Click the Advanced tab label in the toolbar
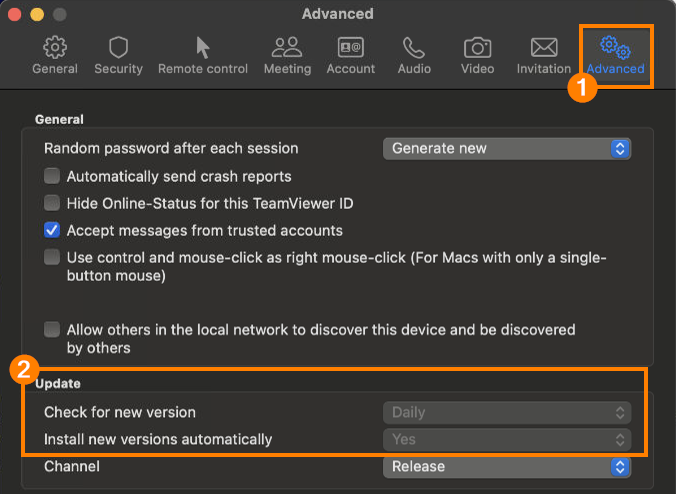This screenshot has width=676, height=494. click(x=615, y=69)
